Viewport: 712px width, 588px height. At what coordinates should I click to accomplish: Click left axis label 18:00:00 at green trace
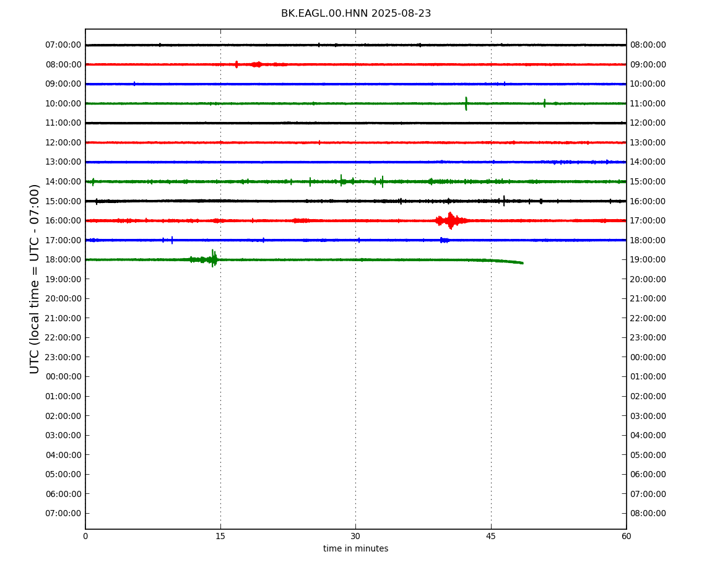coord(63,260)
